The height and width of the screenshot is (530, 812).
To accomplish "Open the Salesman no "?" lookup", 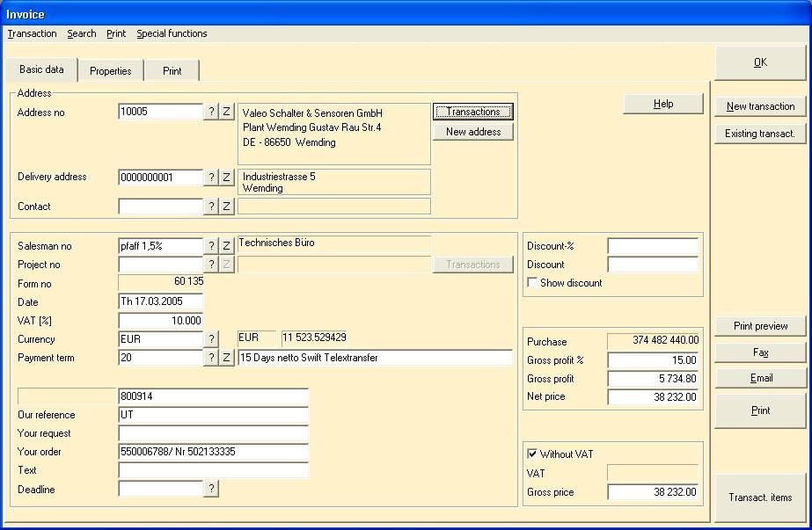I will click(212, 246).
